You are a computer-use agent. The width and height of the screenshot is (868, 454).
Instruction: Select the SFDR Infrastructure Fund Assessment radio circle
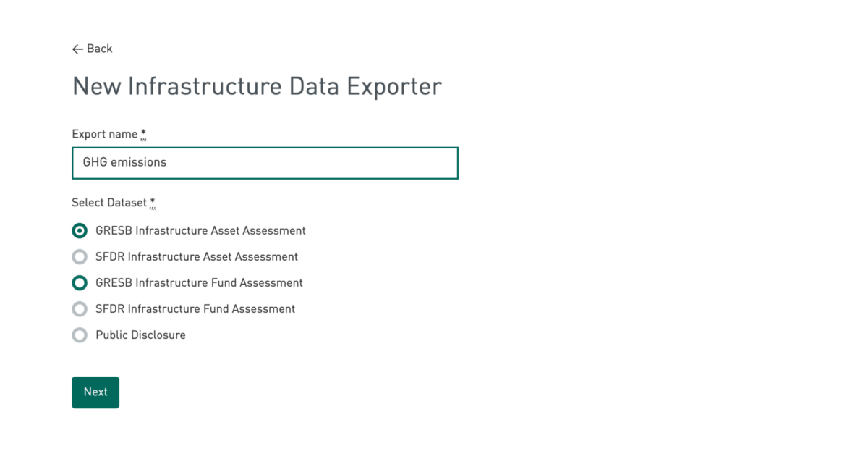pyautogui.click(x=80, y=309)
